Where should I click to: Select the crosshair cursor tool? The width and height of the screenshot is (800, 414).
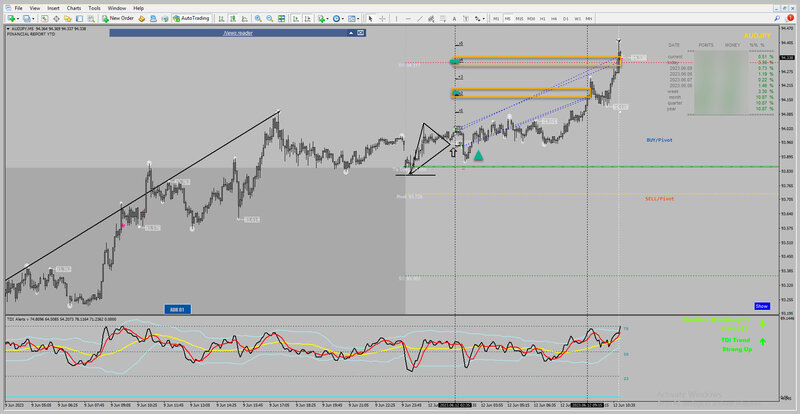click(x=382, y=18)
